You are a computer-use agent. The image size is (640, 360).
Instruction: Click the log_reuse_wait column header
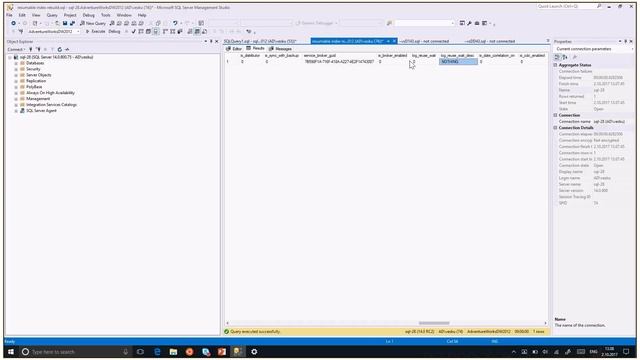tap(424, 55)
